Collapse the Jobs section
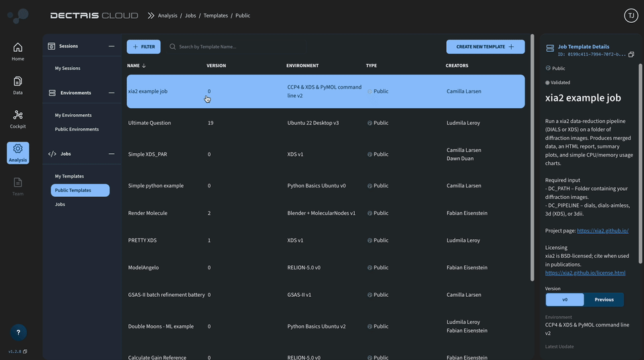 pos(111,154)
